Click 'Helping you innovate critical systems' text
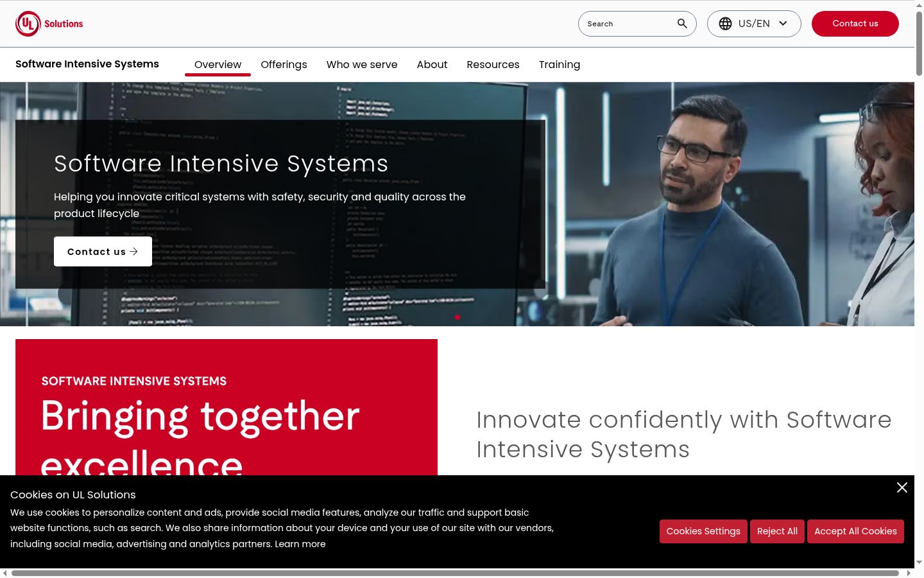This screenshot has height=578, width=924. pos(260,205)
